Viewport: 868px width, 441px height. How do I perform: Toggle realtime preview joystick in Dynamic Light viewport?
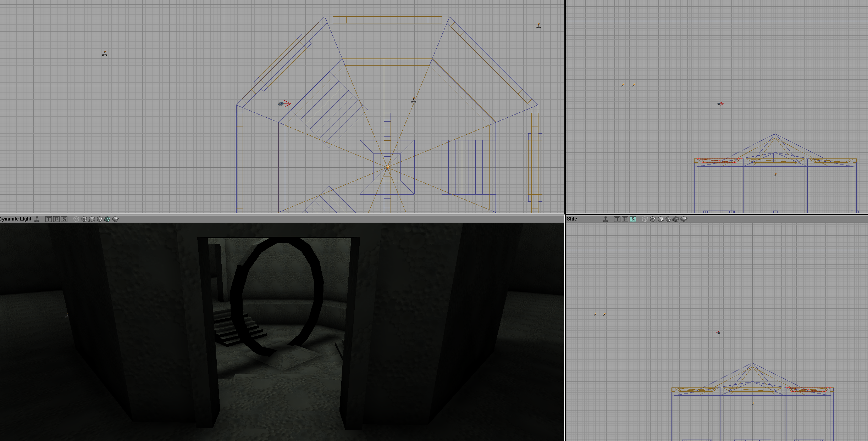(37, 219)
